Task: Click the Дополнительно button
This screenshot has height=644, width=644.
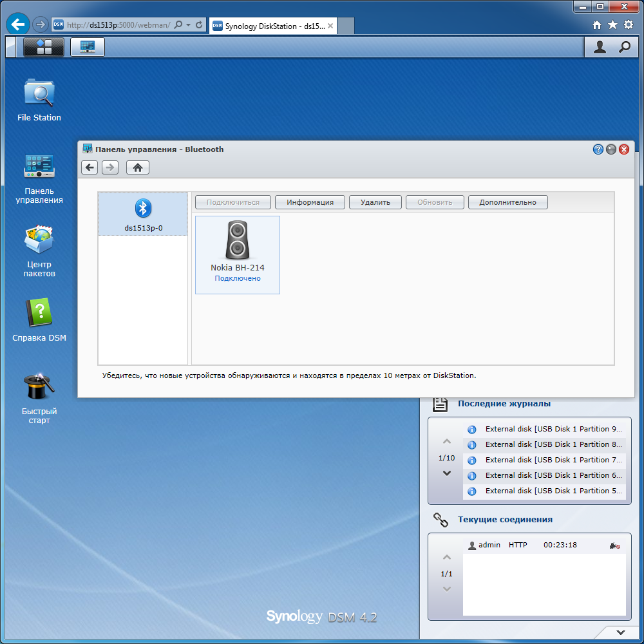Action: point(507,202)
